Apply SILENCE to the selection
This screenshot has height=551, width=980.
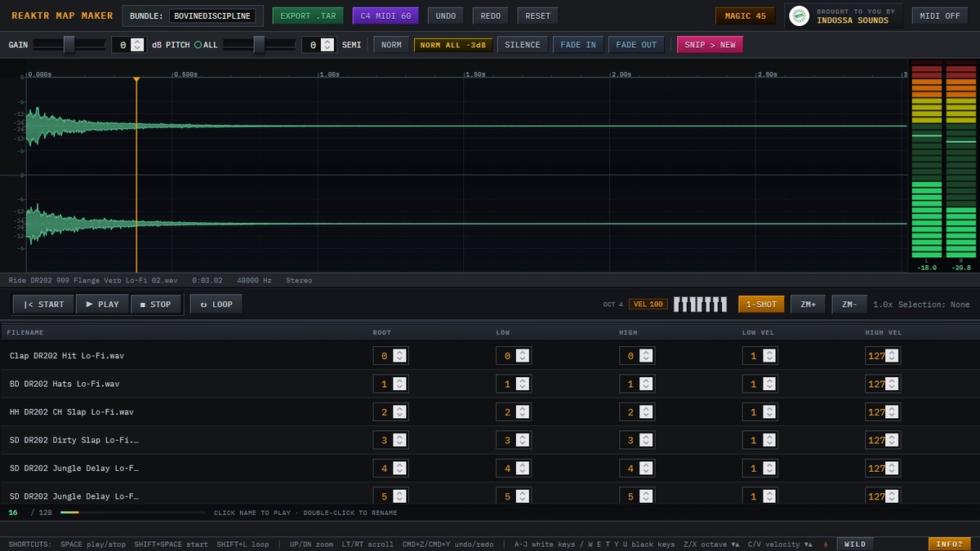(523, 45)
